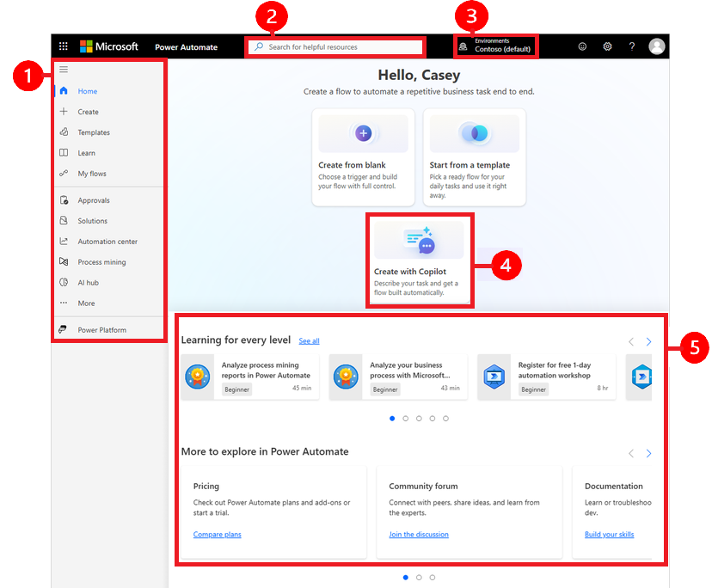712x588 pixels.
Task: Click the Community forum card heading
Action: click(x=423, y=486)
